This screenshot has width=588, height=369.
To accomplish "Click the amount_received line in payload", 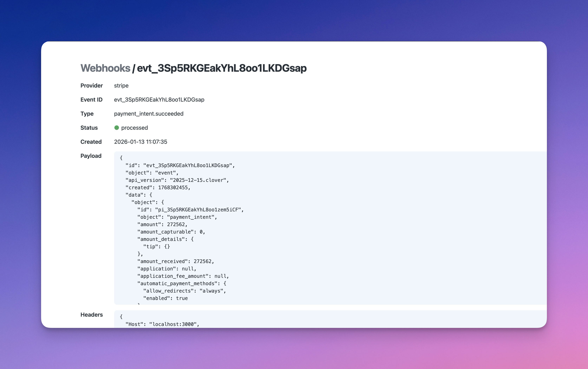I will 176,261.
